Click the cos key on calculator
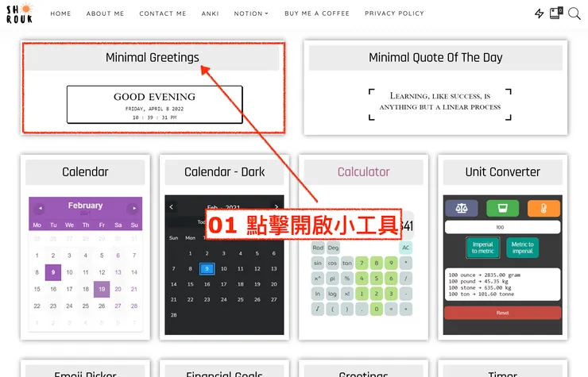 [332, 263]
